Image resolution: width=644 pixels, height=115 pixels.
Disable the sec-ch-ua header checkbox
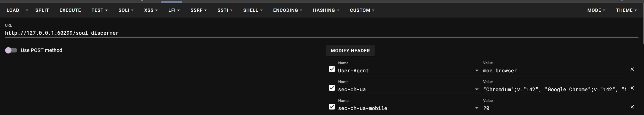point(332,88)
